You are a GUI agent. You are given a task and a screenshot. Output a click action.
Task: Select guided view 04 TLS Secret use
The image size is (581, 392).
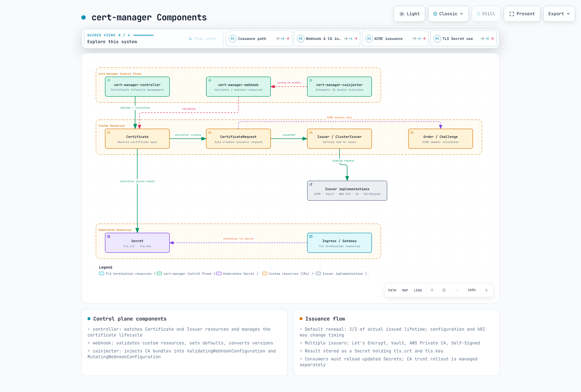(x=463, y=38)
